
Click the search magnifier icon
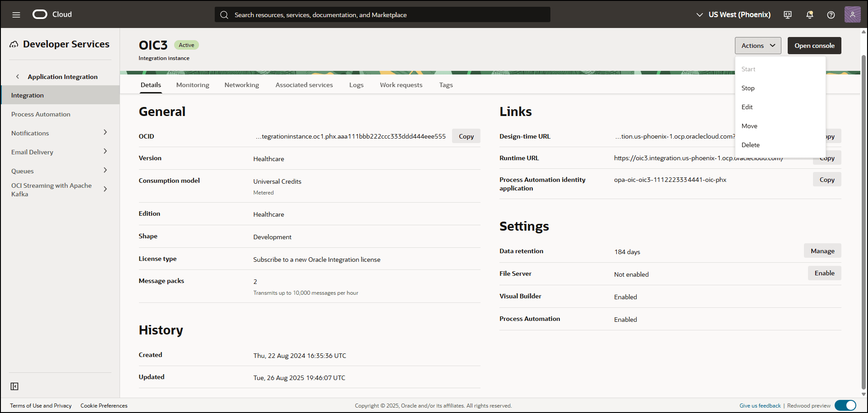click(224, 14)
